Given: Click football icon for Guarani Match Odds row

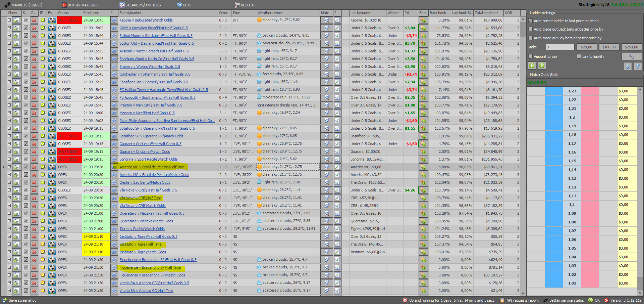Looking at the screenshot, I should 52,151.
